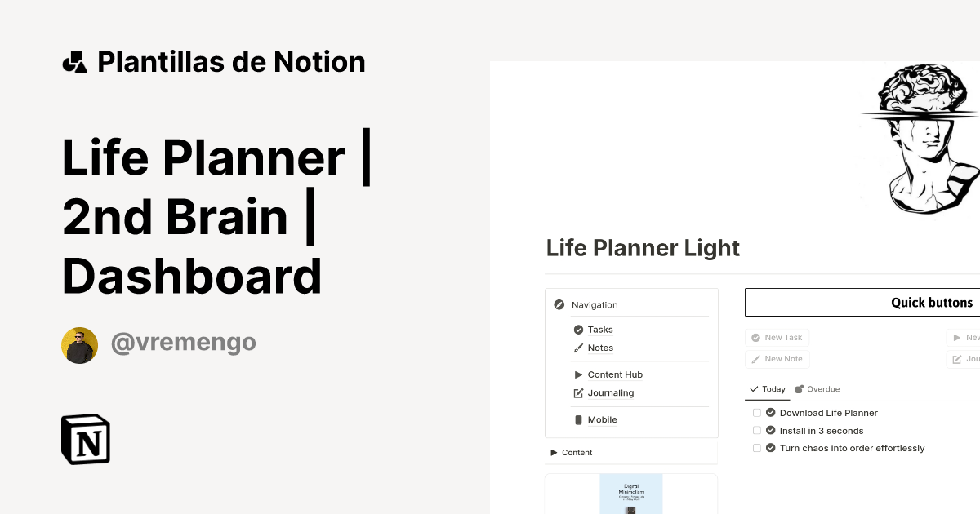Check off Turn chaos into order effortlessly
980x514 pixels.
pyautogui.click(x=757, y=447)
